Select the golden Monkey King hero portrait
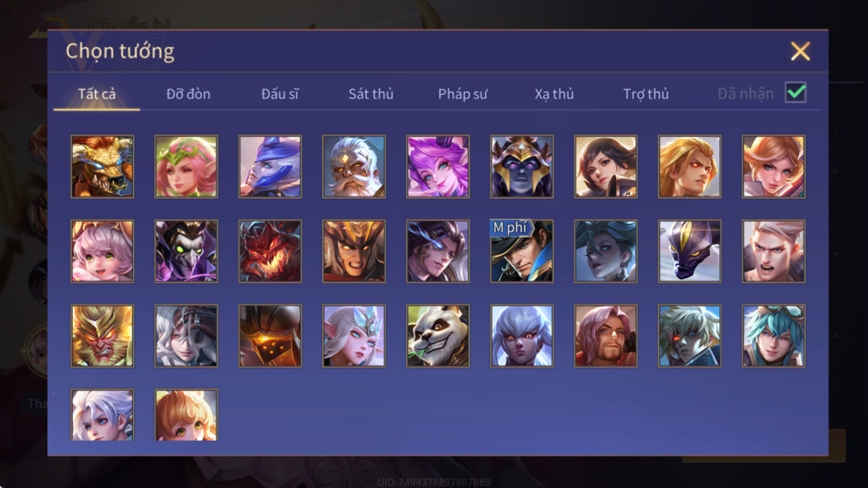Screen dimensions: 868x488 [102, 335]
